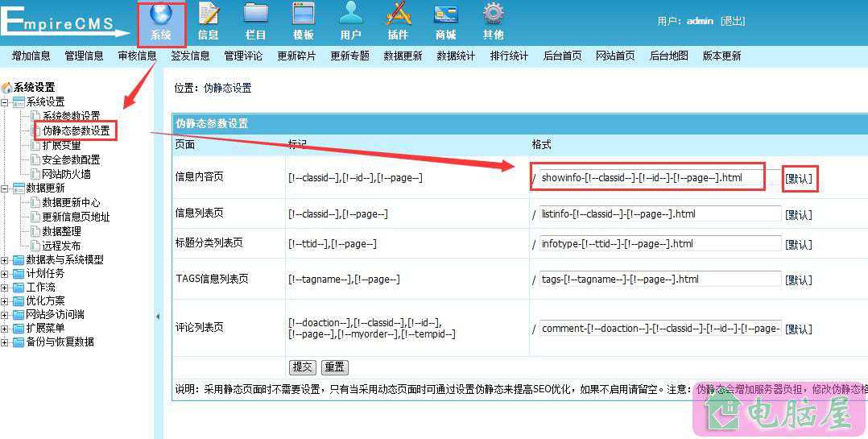
Task: Click the EmpireCMS logo
Action: 64,22
